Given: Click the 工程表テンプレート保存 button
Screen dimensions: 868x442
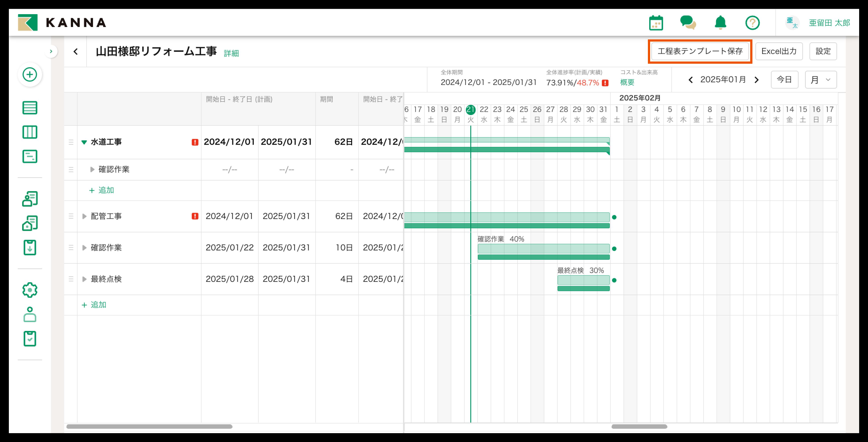Looking at the screenshot, I should coord(700,51).
